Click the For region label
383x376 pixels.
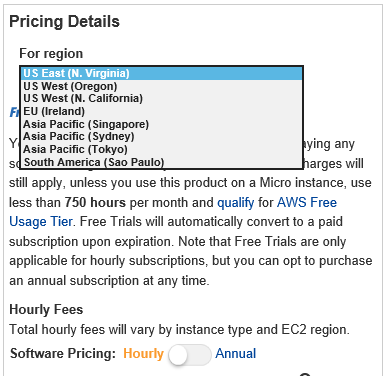coord(51,53)
